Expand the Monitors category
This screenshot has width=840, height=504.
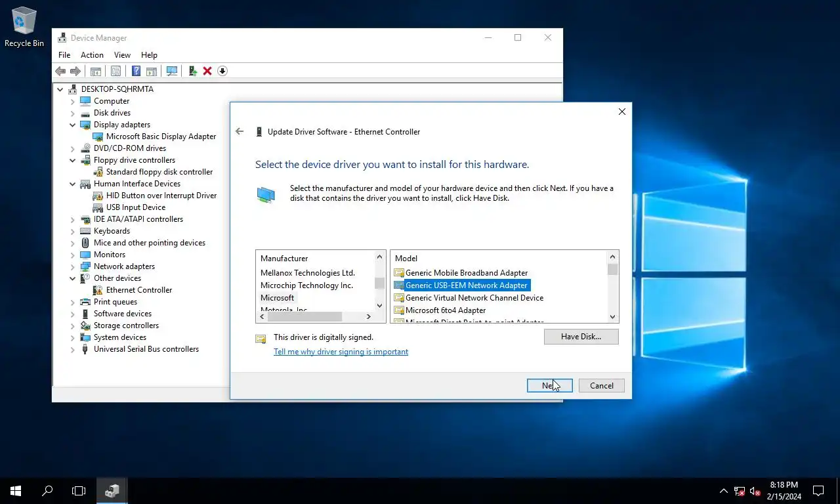tap(73, 255)
